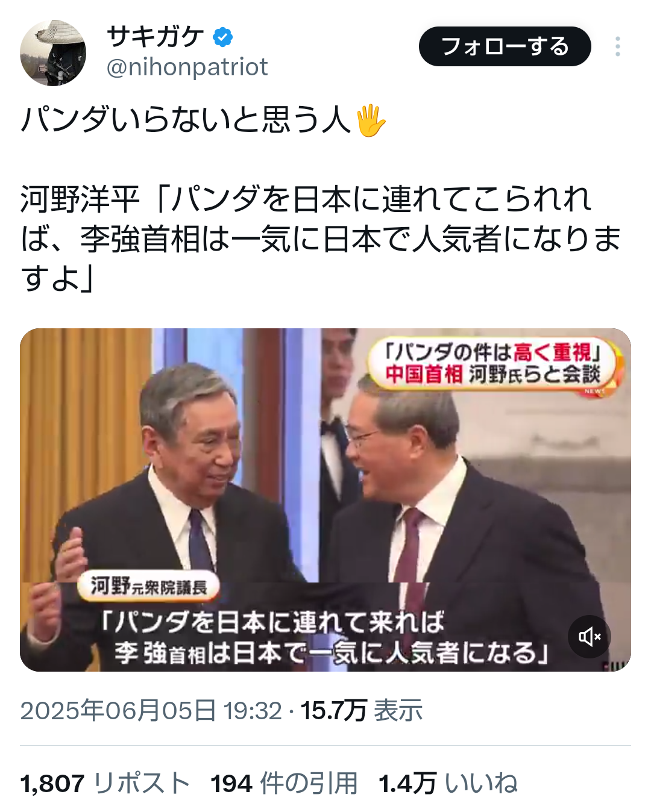View the 1.4万 いいね likes list
Screen dimensions: 651x812
448,784
